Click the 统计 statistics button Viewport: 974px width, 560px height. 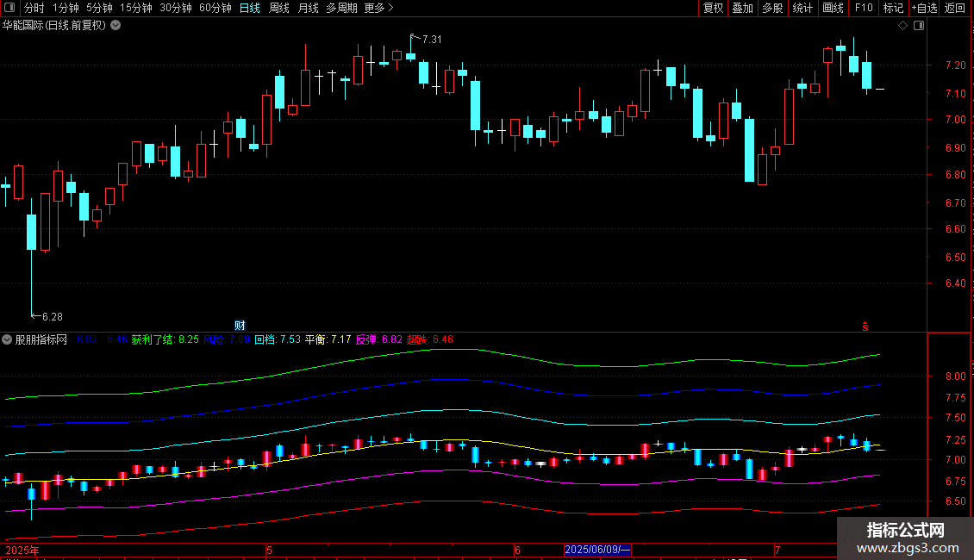coord(802,8)
